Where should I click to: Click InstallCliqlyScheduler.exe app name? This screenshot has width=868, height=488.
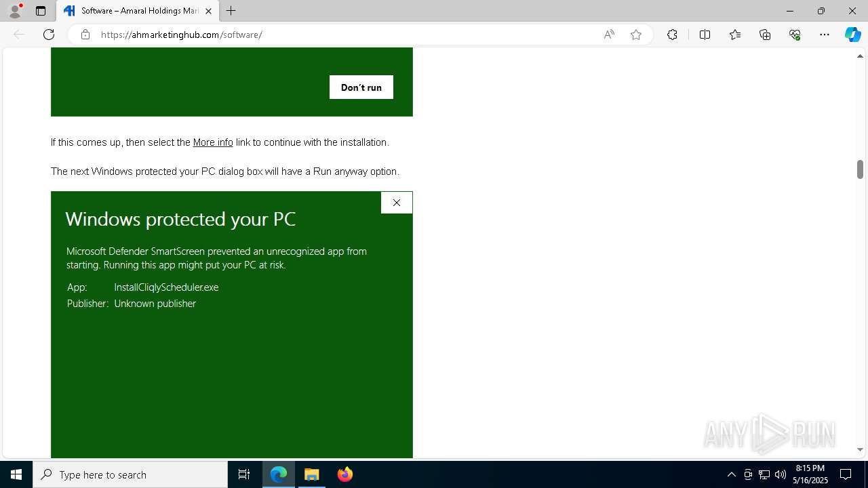166,287
